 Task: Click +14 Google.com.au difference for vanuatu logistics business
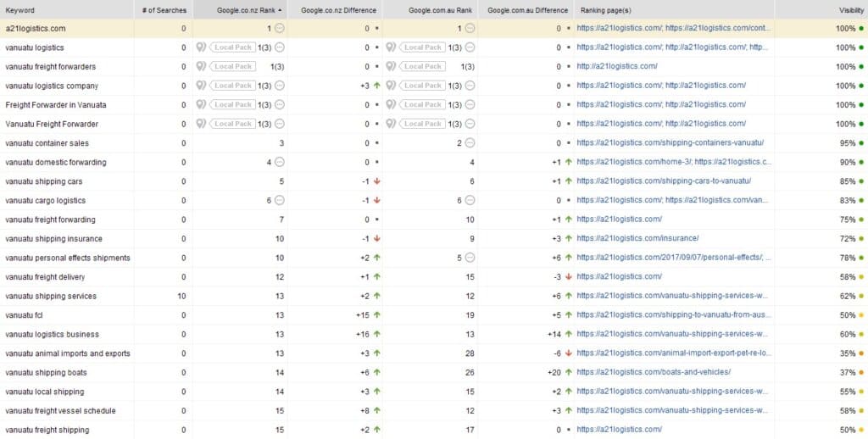[x=554, y=335]
